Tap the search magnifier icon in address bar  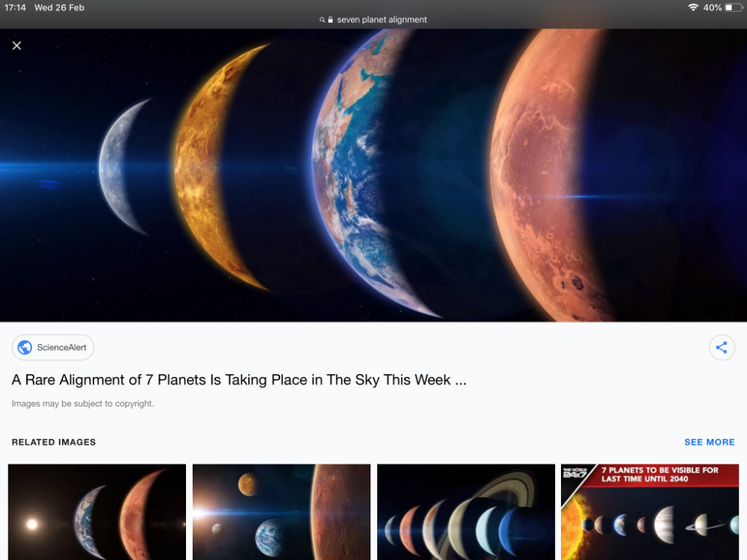(322, 20)
